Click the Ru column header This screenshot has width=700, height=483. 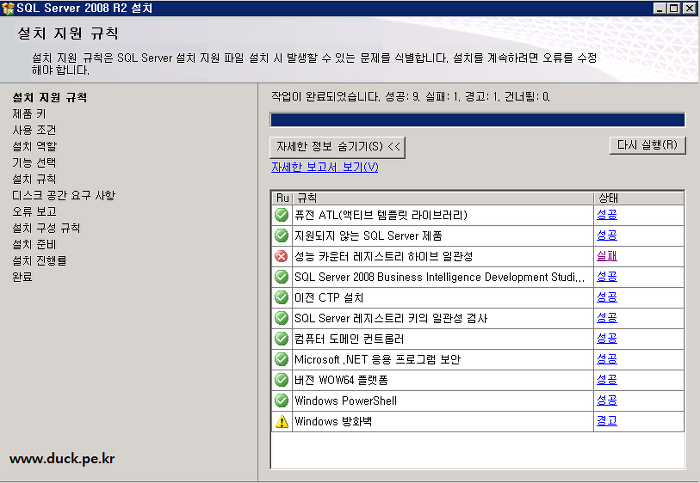pyautogui.click(x=283, y=198)
